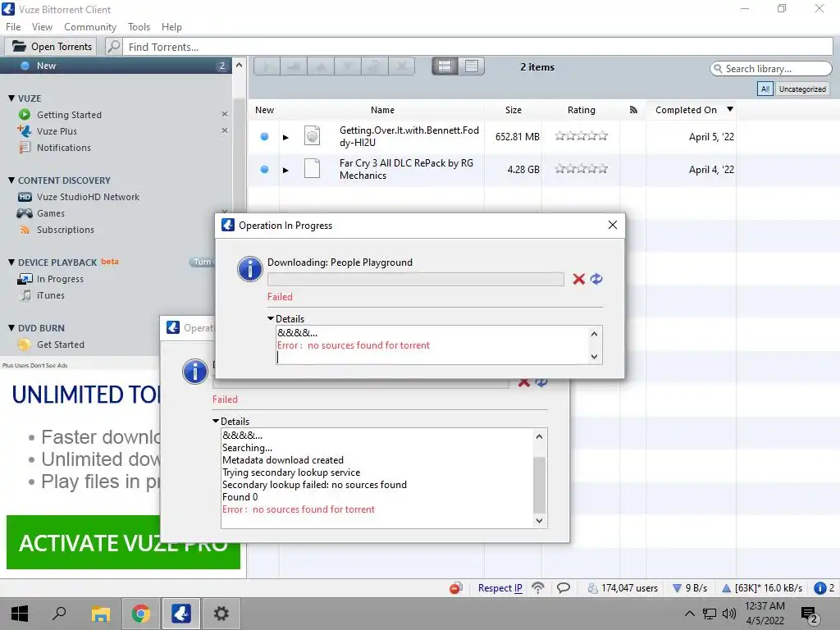Image resolution: width=840 pixels, height=630 pixels.
Task: Expand the Getting.Over.It torrent row arrow
Action: click(x=285, y=137)
